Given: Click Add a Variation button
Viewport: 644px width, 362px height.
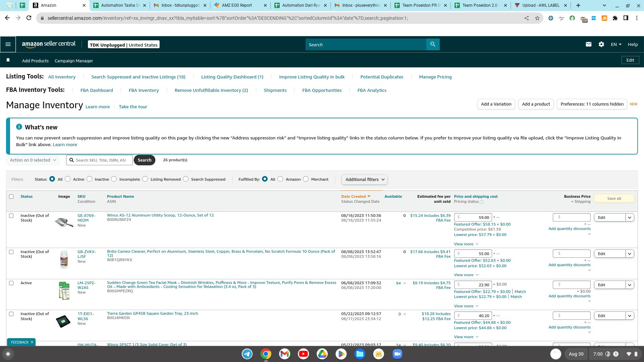Looking at the screenshot, I should pyautogui.click(x=496, y=104).
